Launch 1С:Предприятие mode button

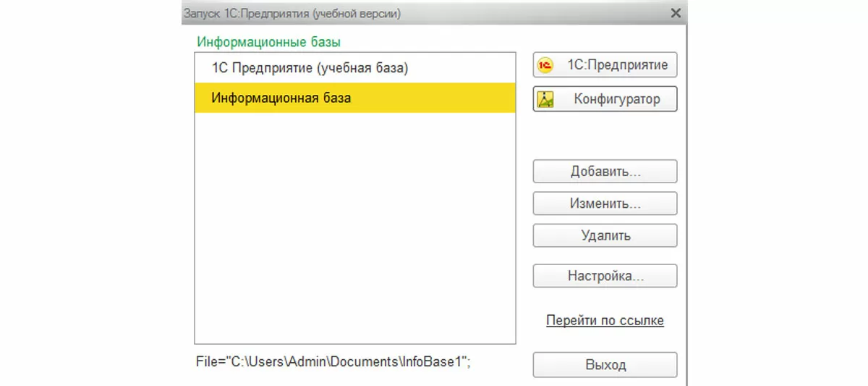pyautogui.click(x=605, y=64)
